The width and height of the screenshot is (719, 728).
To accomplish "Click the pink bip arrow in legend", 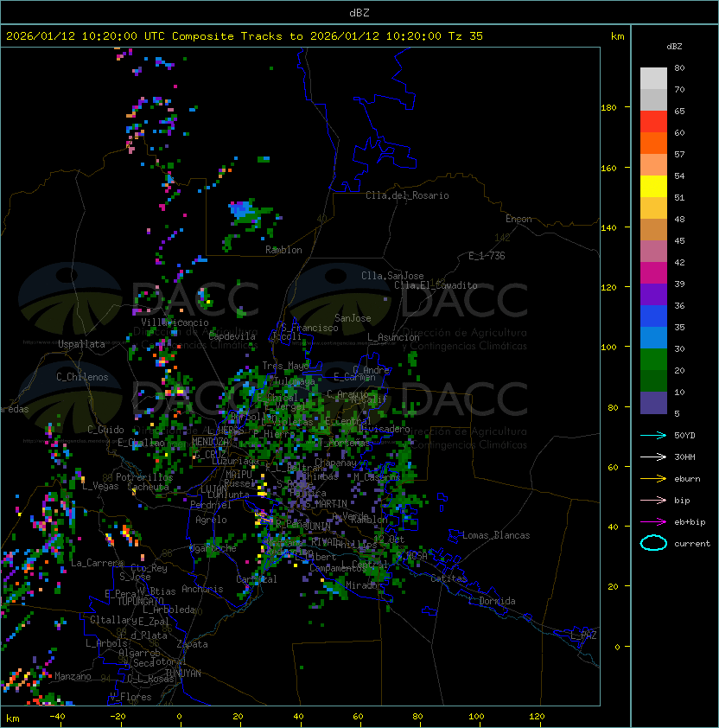I will click(653, 500).
